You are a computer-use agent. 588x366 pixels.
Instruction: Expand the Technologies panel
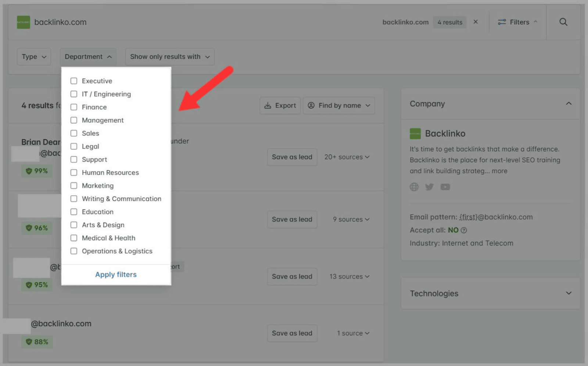click(569, 293)
